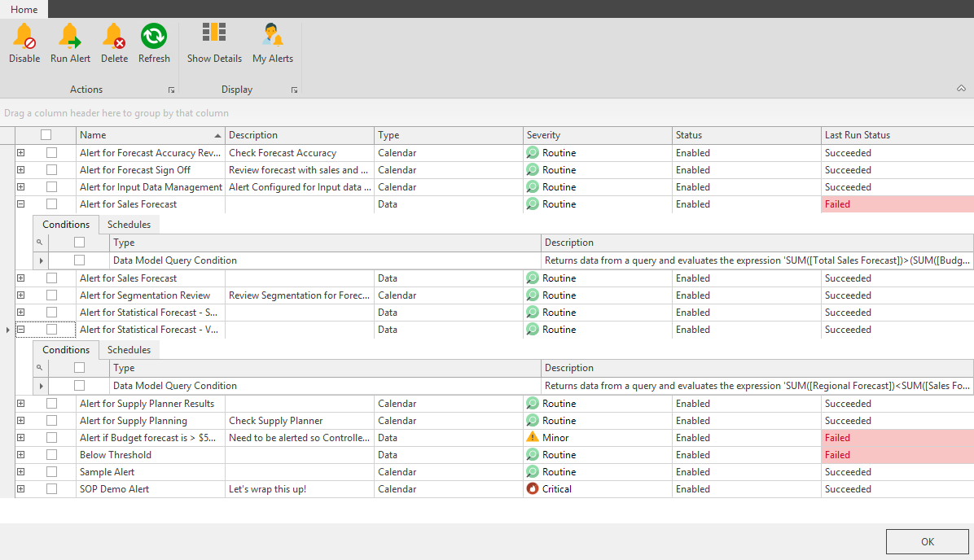Click row indicator of Total Sales Forecast condition
The height and width of the screenshot is (560, 974).
pyautogui.click(x=41, y=260)
